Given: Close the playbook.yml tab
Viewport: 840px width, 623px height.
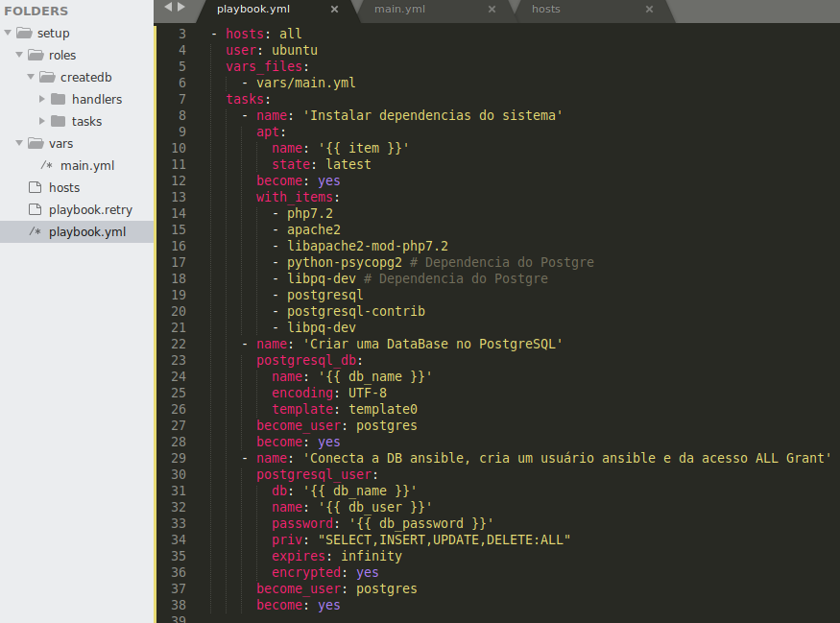Looking at the screenshot, I should pos(334,10).
